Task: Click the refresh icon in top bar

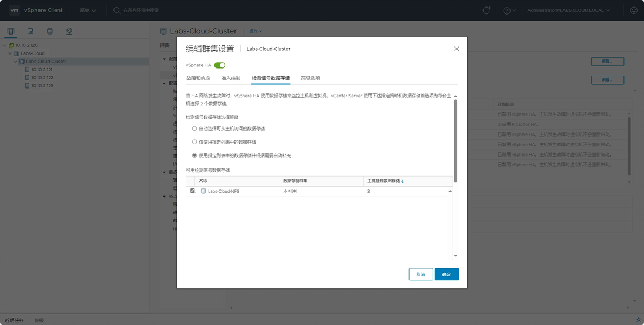Action: click(x=486, y=10)
